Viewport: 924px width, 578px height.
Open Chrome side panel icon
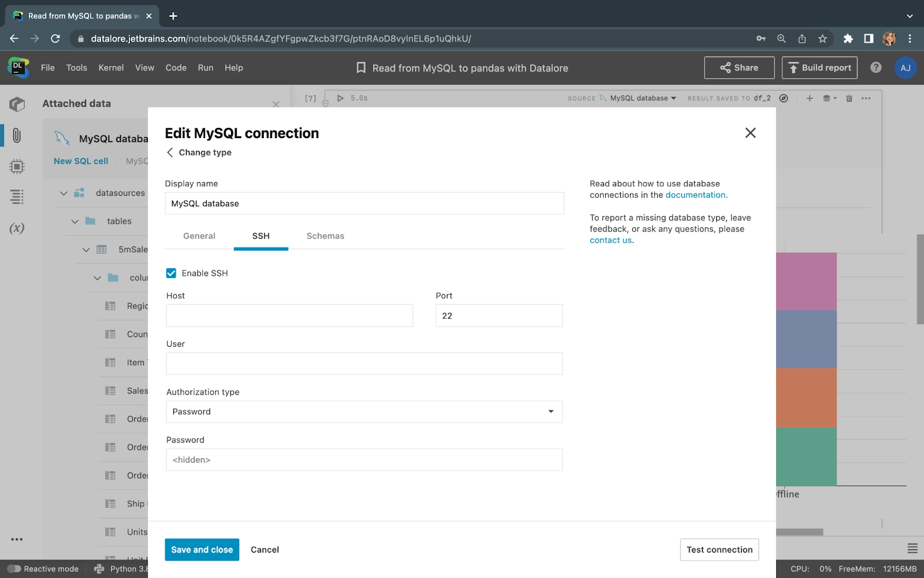click(869, 39)
